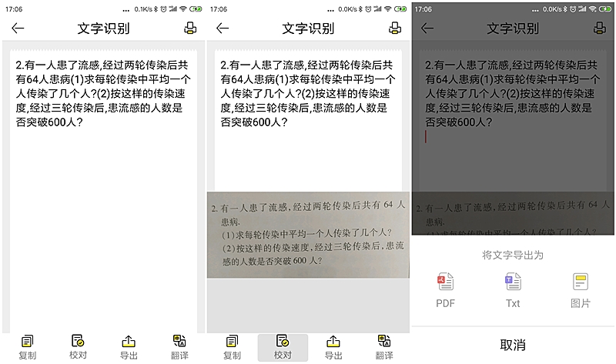Image resolution: width=616 pixels, height=364 pixels.
Task: Tap the print icon in the left screen
Action: [x=190, y=28]
